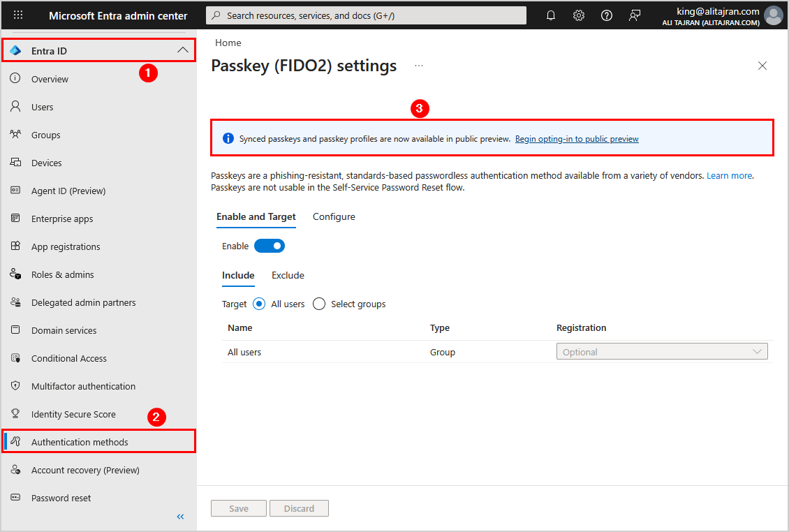This screenshot has height=532, width=789.
Task: Click the Microsoft Entra admin center title
Action: tap(118, 15)
